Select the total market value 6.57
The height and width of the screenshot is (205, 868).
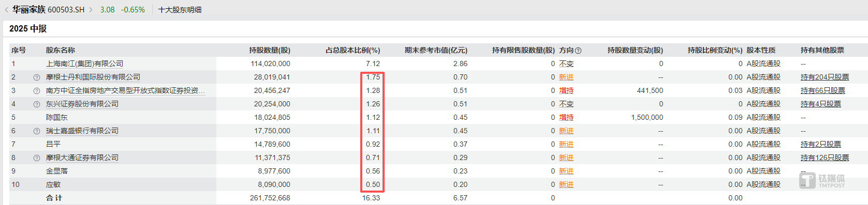[x=460, y=198]
